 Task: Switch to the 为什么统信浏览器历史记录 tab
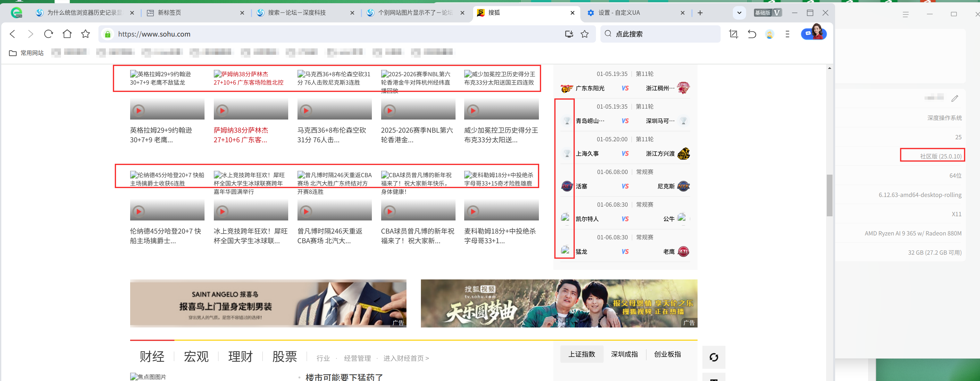85,13
